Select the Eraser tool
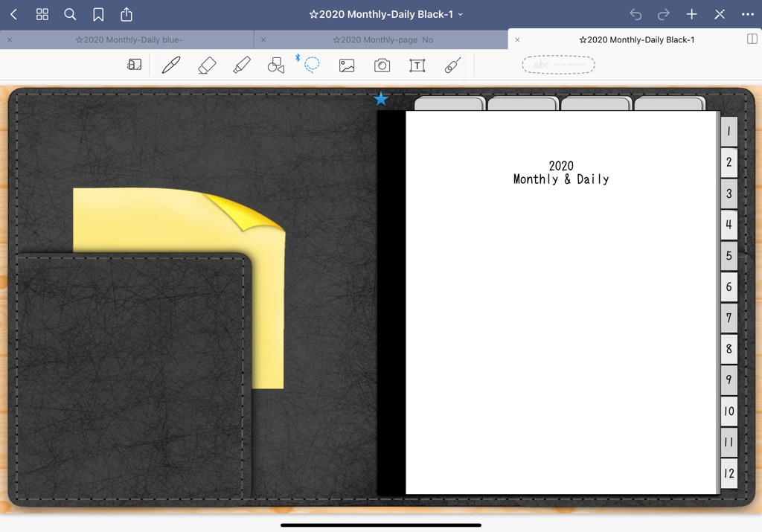 point(207,65)
